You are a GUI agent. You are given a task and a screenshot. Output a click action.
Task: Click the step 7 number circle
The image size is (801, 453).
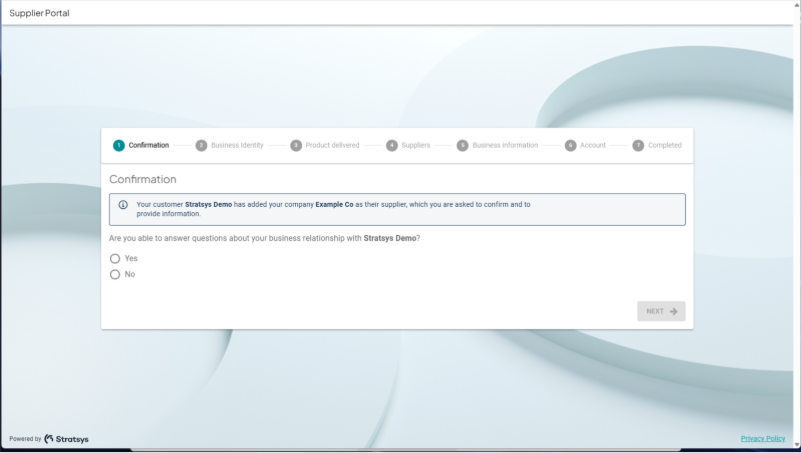coord(638,145)
